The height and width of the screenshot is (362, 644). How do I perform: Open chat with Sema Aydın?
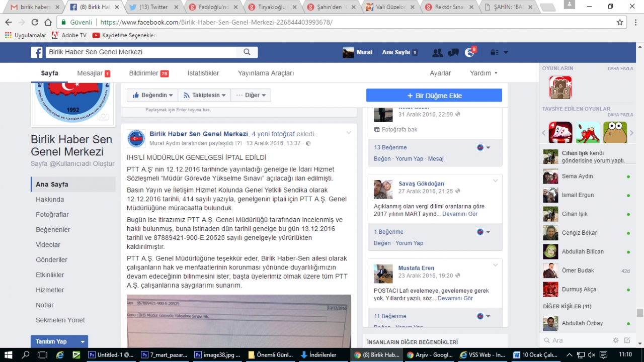click(x=587, y=176)
